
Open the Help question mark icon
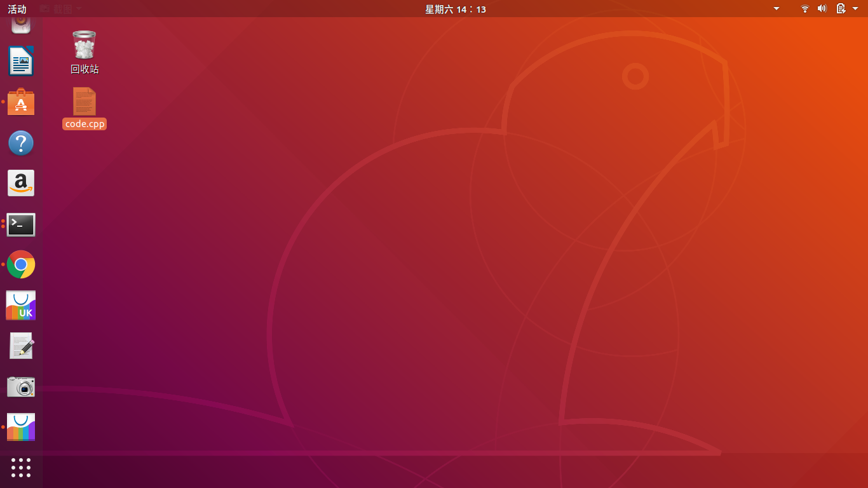[x=21, y=143]
